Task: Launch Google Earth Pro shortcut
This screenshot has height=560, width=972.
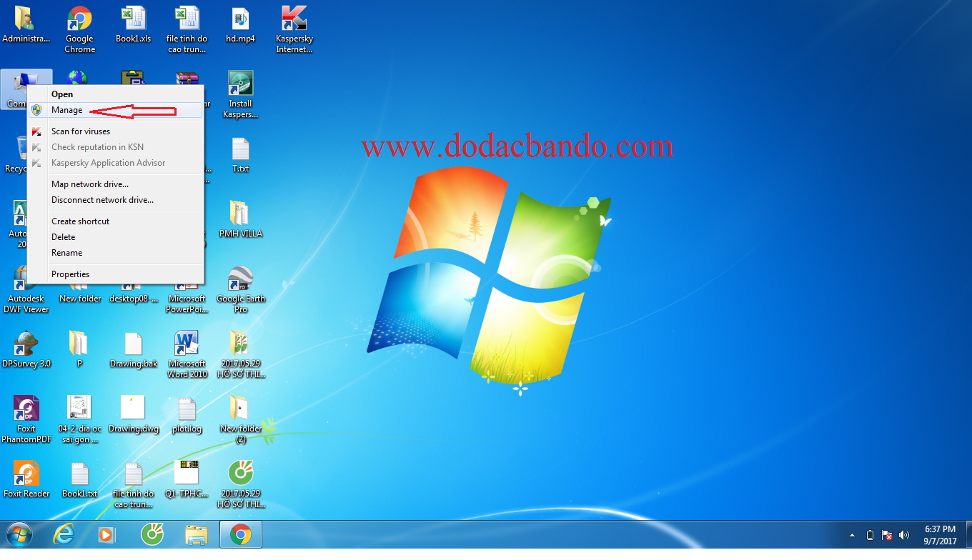Action: point(240,290)
